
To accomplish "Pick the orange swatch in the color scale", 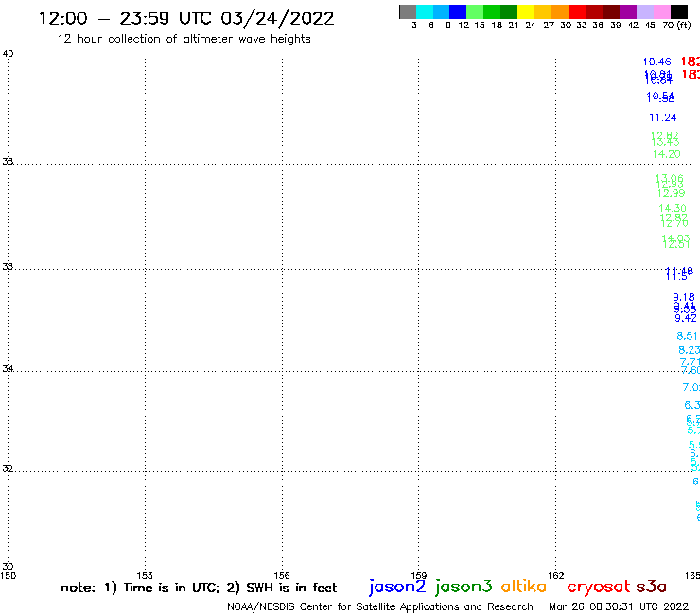I will [x=560, y=11].
